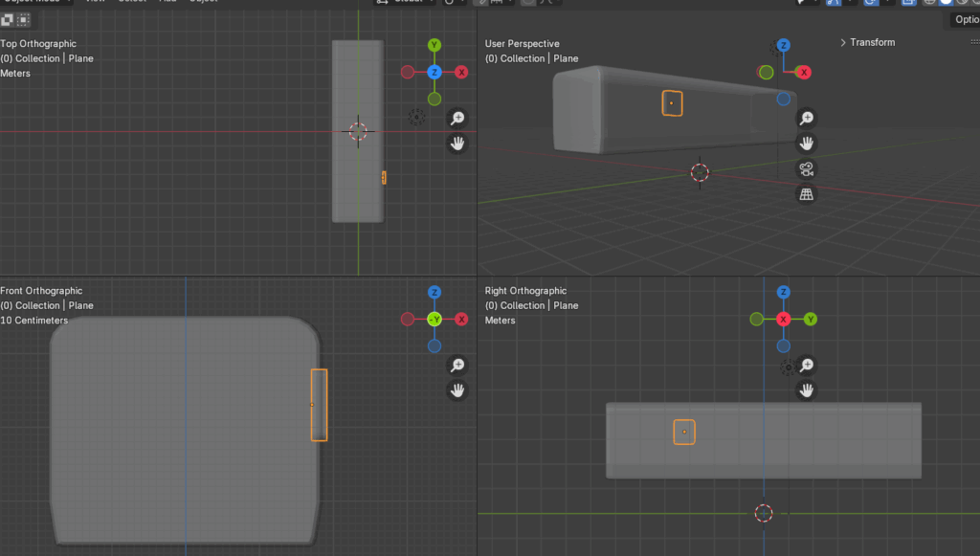
Task: Toggle perspective/orthographic using the grid icon
Action: tap(807, 194)
